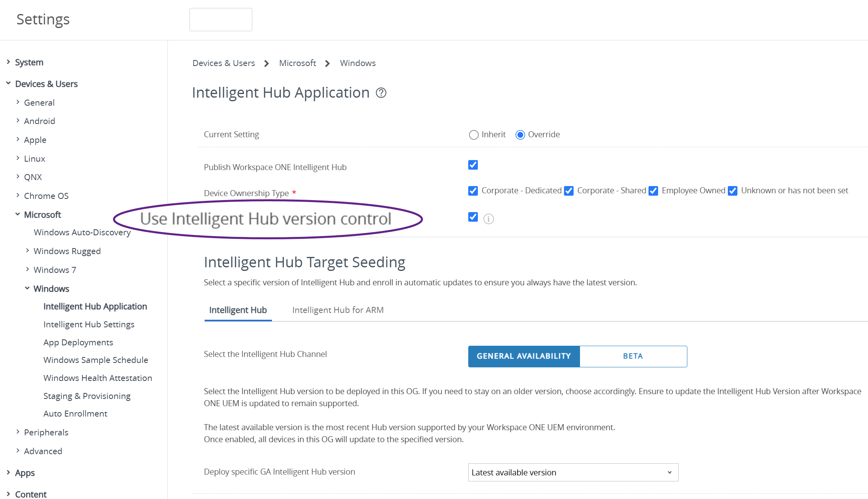Image resolution: width=868 pixels, height=499 pixels.
Task: Disable the Corporate - Shared ownership checkbox
Action: pos(569,191)
